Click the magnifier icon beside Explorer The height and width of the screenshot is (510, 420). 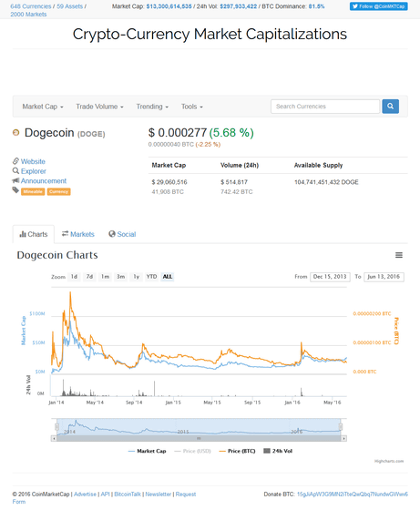pos(15,171)
